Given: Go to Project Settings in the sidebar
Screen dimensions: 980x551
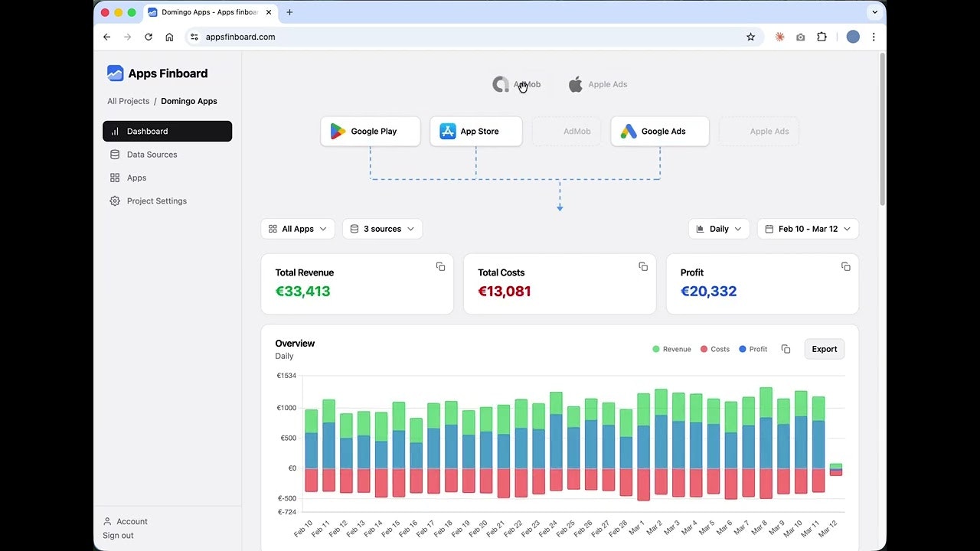Looking at the screenshot, I should click(x=156, y=201).
